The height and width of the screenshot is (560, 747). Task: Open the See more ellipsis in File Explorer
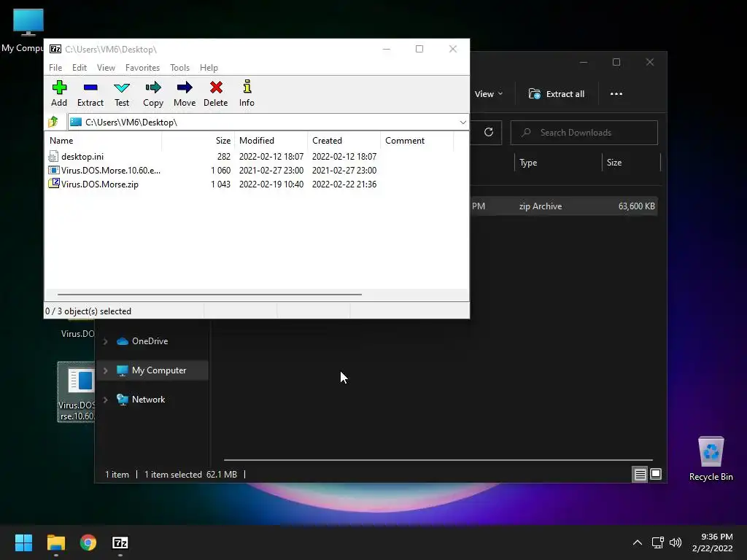tap(616, 94)
